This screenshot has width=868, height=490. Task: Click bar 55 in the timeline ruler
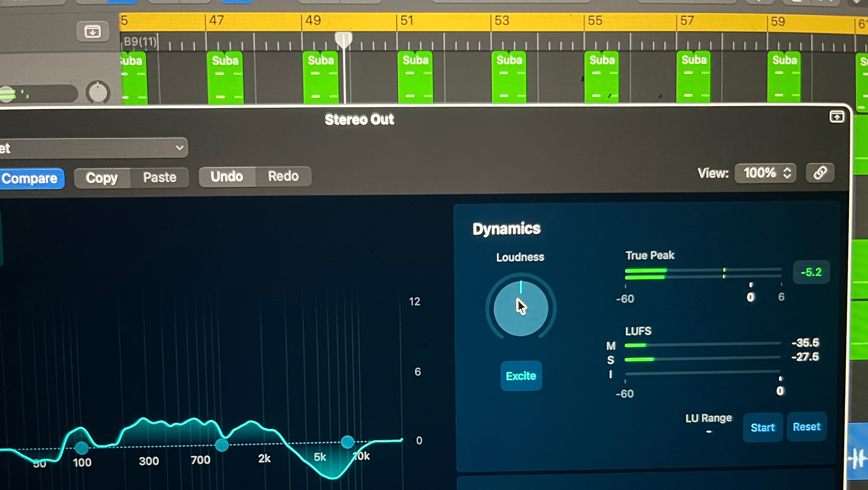coord(595,21)
